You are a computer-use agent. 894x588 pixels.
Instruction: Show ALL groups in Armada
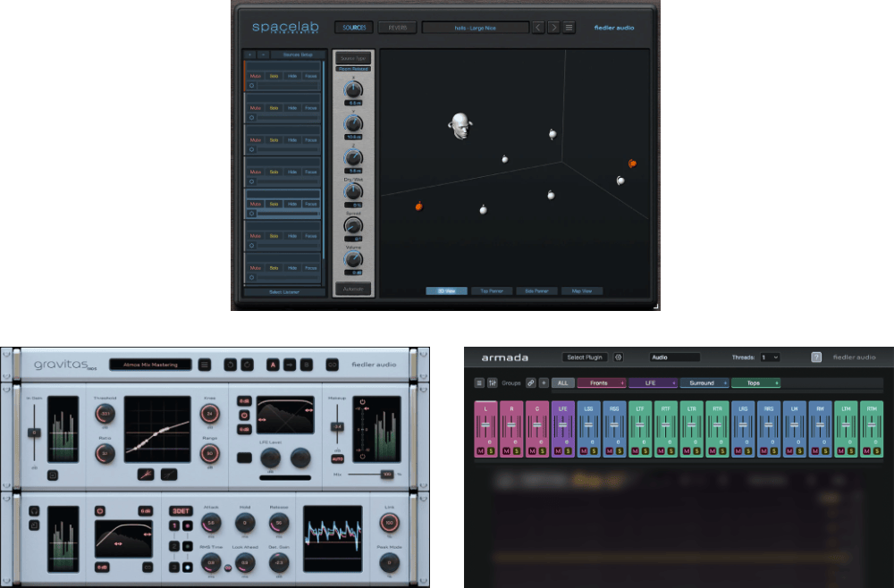(562, 382)
